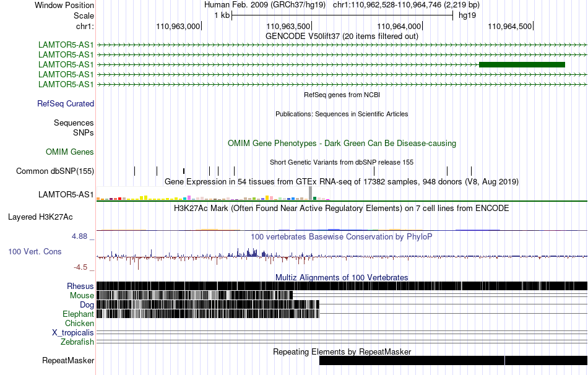Click the chr1: ruler label
Image resolution: width=588 pixels, height=375 pixels.
[85, 26]
